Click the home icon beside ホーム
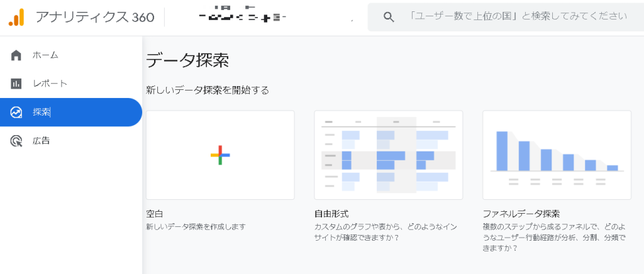This screenshot has width=644, height=274. click(x=16, y=55)
